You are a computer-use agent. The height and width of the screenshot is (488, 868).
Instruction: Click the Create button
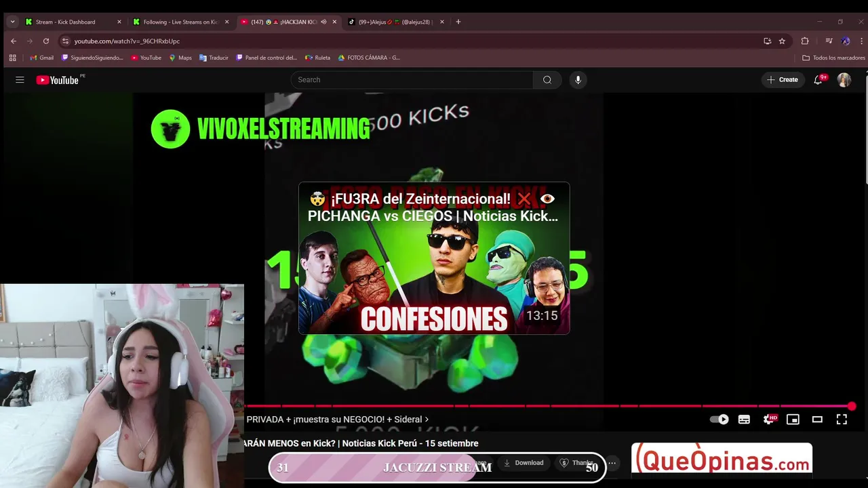[783, 80]
